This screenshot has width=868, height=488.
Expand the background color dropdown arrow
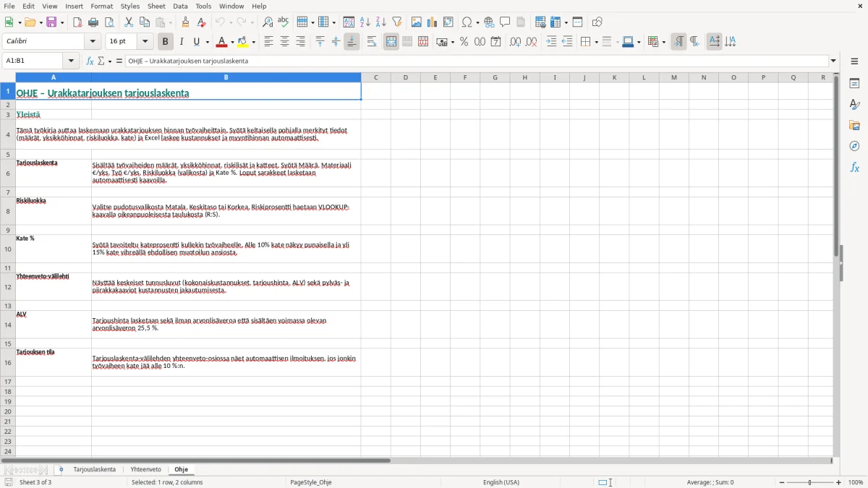click(x=254, y=42)
